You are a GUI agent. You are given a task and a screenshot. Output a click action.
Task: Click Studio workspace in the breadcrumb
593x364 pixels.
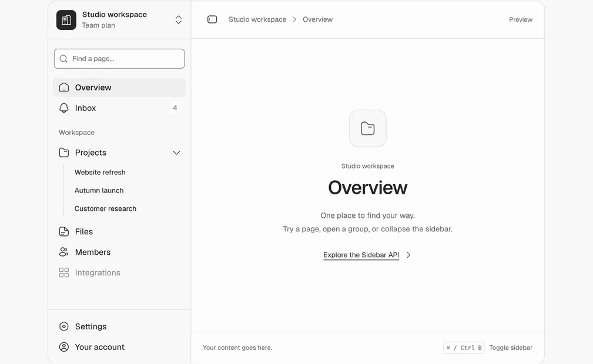click(257, 19)
